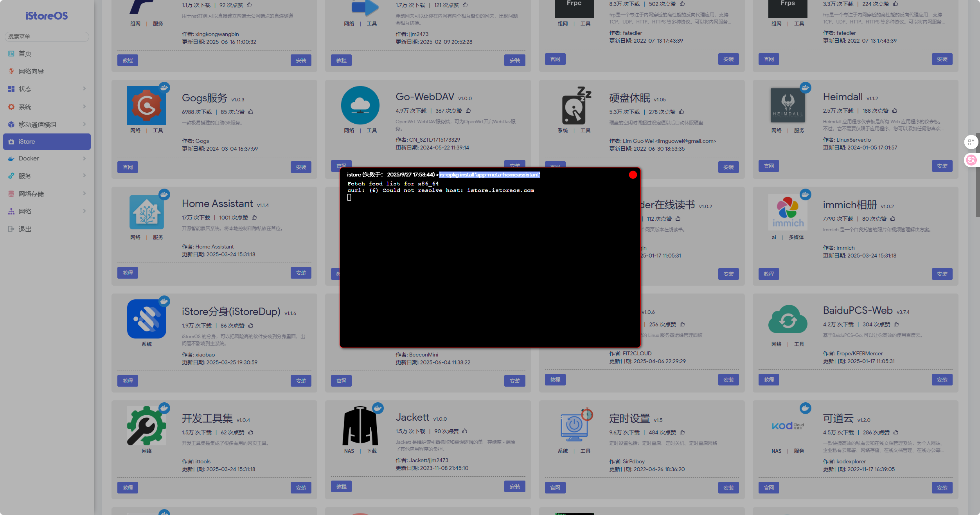Viewport: 980px width, 515px height.
Task: Click the Frpc app icon
Action: [574, 9]
